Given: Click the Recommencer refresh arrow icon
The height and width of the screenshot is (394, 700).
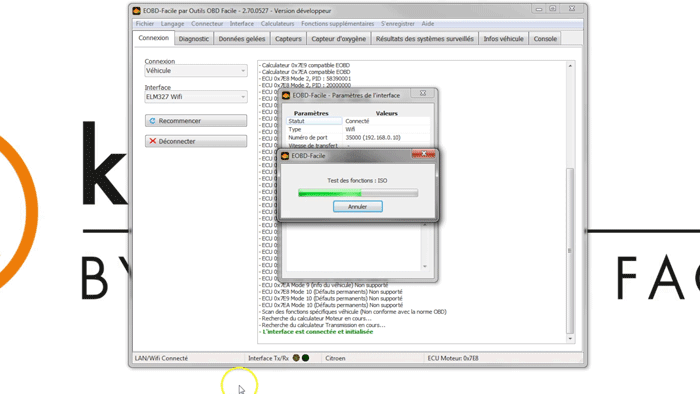Looking at the screenshot, I should [152, 121].
